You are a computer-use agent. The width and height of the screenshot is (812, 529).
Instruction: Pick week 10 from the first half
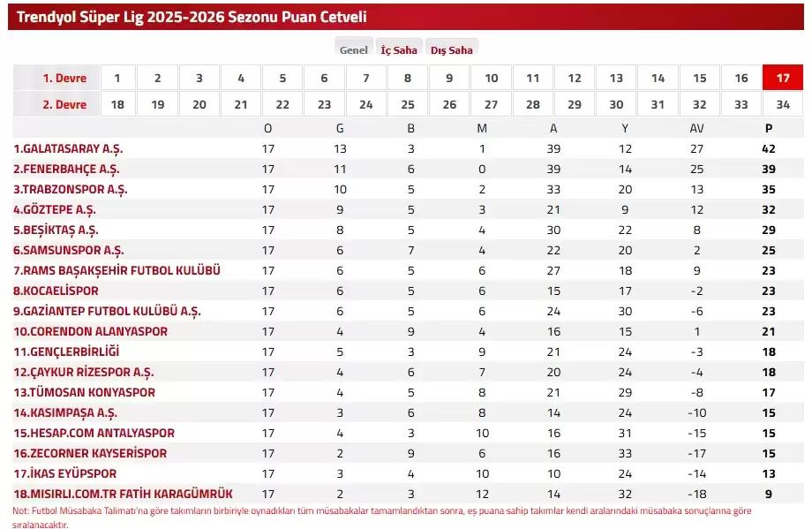(492, 78)
